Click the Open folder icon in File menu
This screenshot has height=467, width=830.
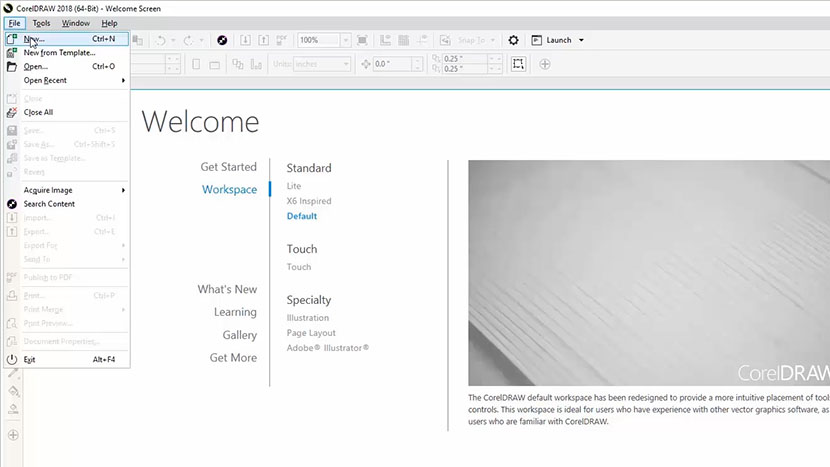(x=12, y=67)
